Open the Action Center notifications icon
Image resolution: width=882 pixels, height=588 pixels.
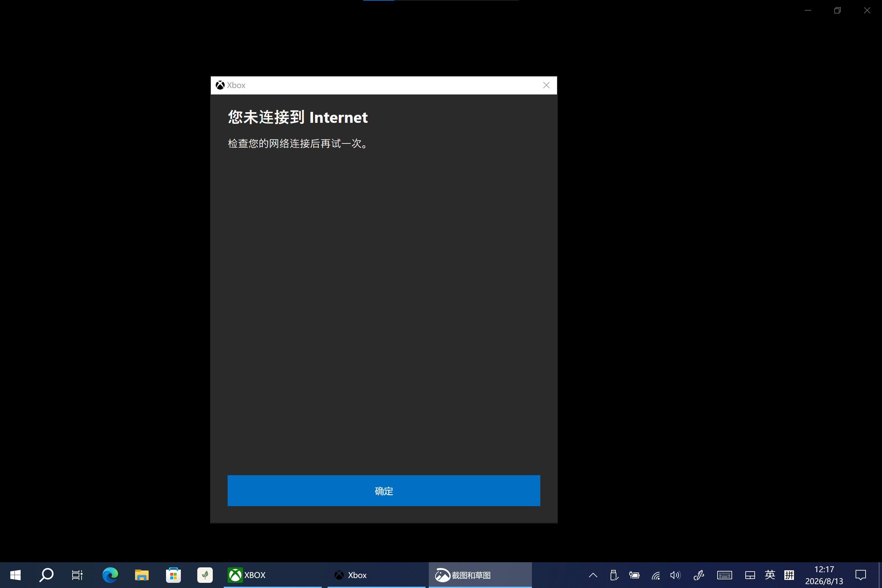coord(860,575)
